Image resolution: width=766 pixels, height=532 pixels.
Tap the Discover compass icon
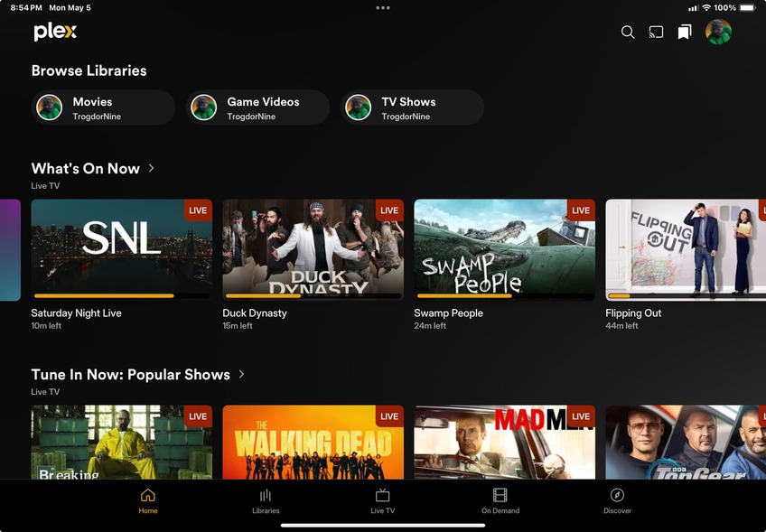tap(617, 495)
